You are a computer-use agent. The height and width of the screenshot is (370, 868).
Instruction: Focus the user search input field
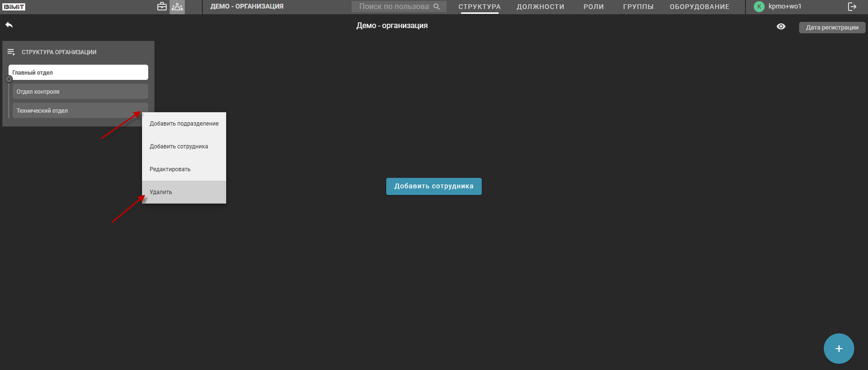(393, 7)
